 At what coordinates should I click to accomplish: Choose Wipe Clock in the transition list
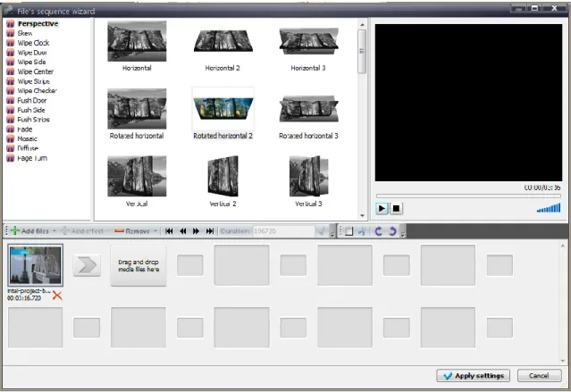(33, 43)
